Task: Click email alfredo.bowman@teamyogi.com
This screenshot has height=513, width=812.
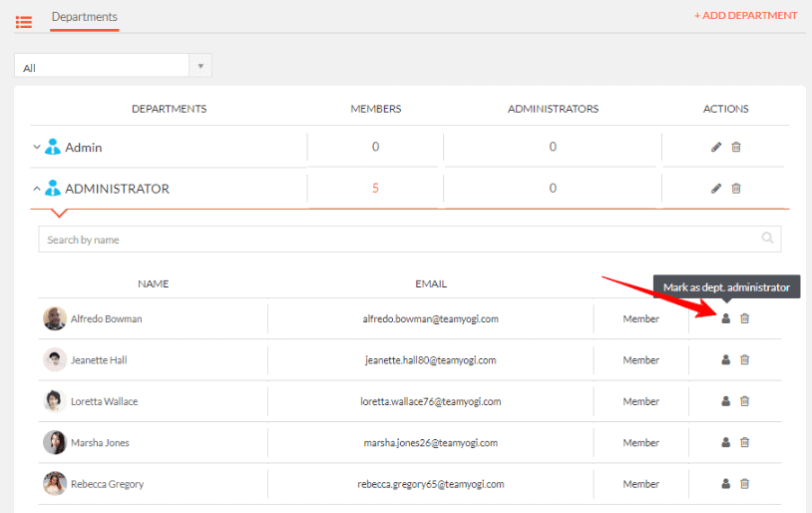Action: (430, 318)
